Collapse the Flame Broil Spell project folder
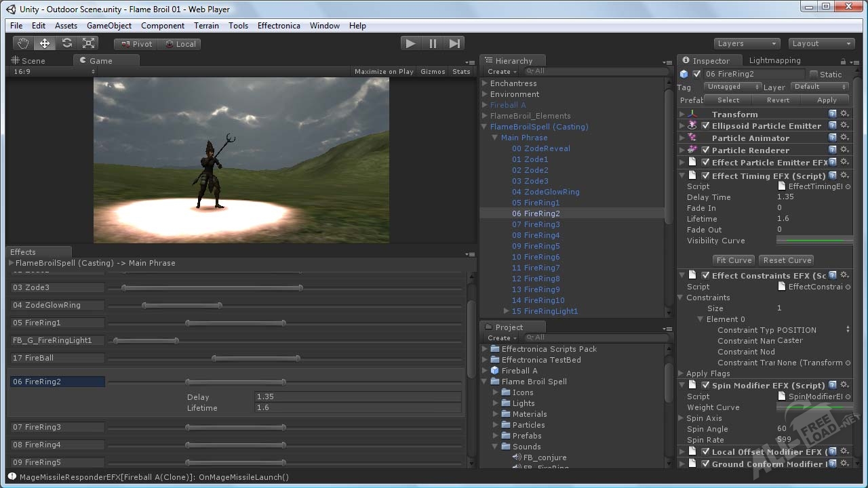The image size is (868, 488). click(x=485, y=382)
